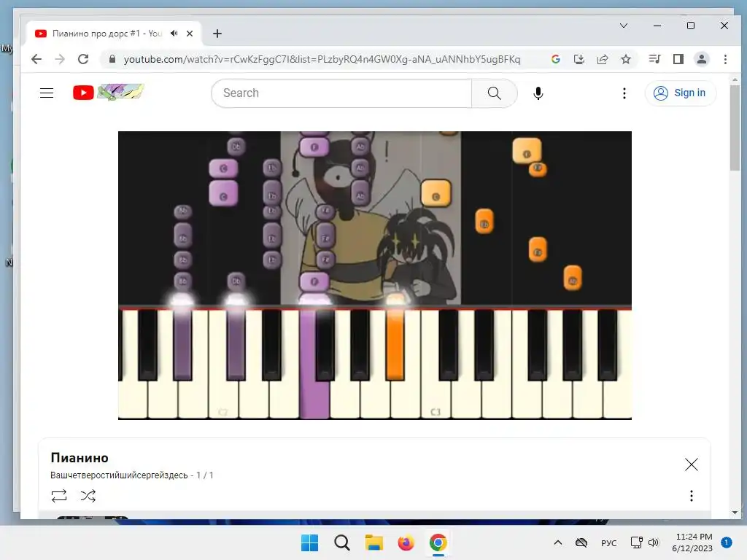The image size is (747, 560).
Task: Open tab search chevron
Action: click(624, 26)
